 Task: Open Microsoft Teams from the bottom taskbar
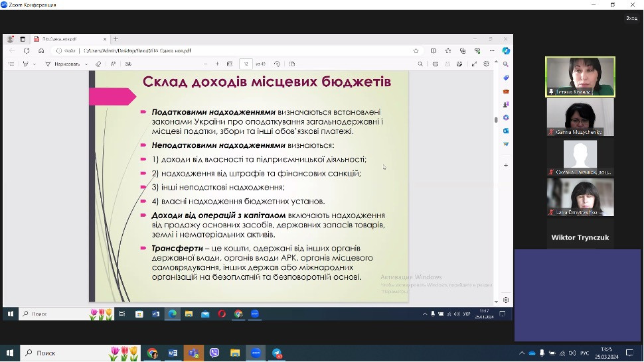(x=193, y=353)
